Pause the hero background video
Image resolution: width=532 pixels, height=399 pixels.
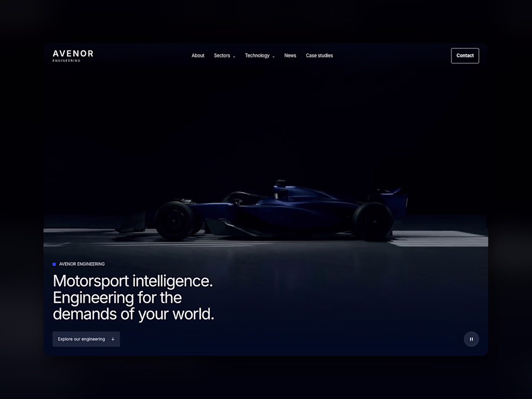(x=471, y=339)
